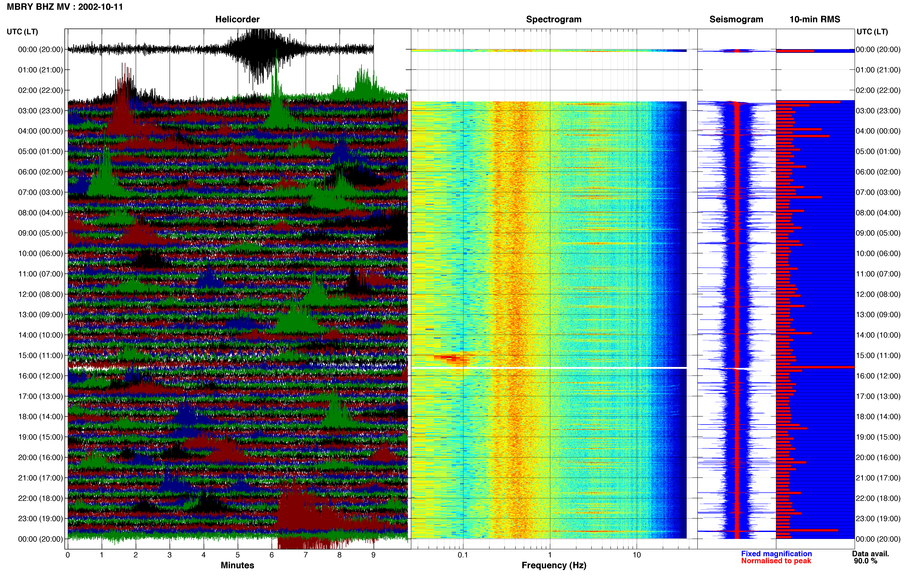Viewport: 924px width, 578px height.
Task: Click left time label '22:00 (18:00)'
Action: (x=41, y=498)
